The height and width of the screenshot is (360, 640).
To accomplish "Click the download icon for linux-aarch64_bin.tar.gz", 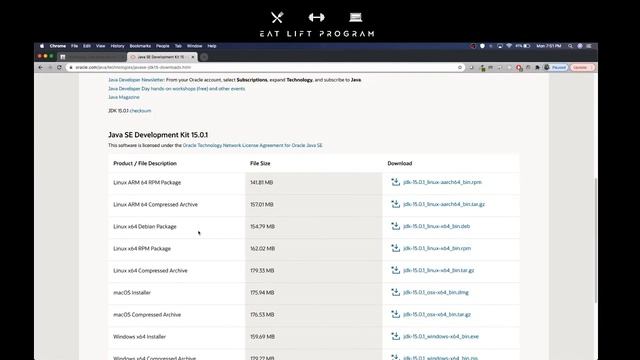I will (395, 204).
